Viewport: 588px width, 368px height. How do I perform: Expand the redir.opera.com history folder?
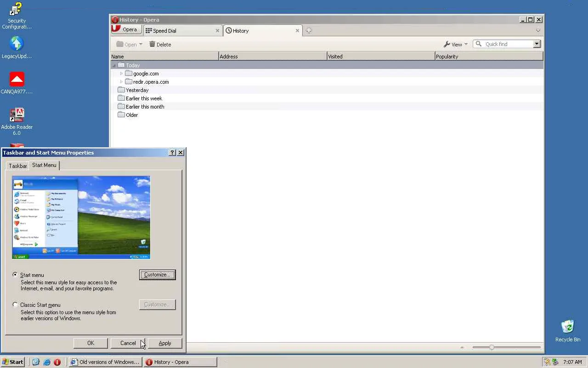(121, 82)
